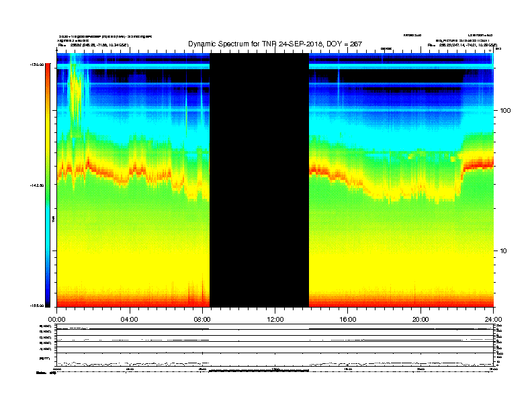Click the 00:00 time axis label
Screen dimensions: 532x411
click(56, 320)
